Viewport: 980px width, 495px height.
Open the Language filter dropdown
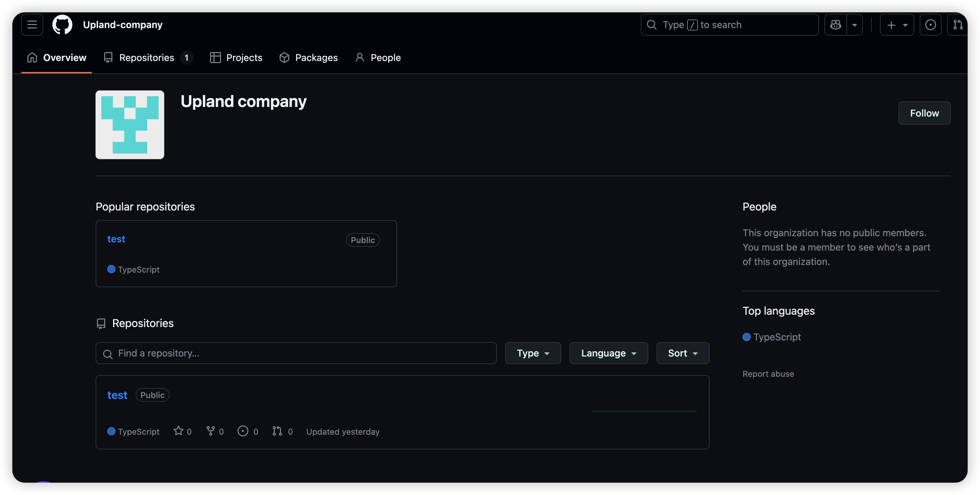(x=608, y=353)
